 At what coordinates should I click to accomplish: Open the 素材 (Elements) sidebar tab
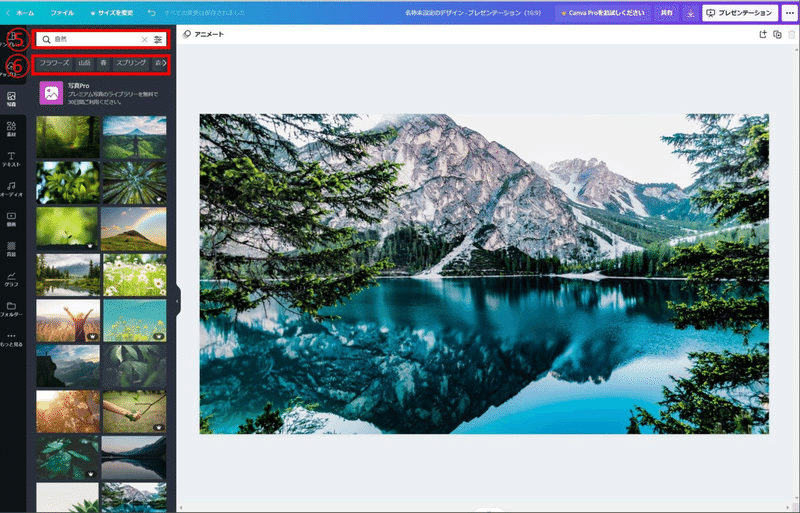coord(11,129)
